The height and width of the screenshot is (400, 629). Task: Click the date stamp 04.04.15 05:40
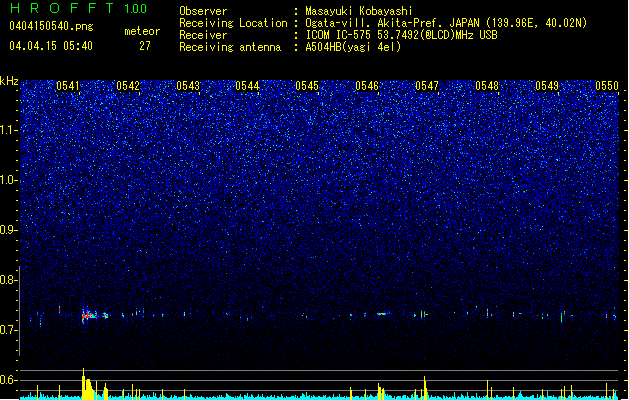click(51, 46)
